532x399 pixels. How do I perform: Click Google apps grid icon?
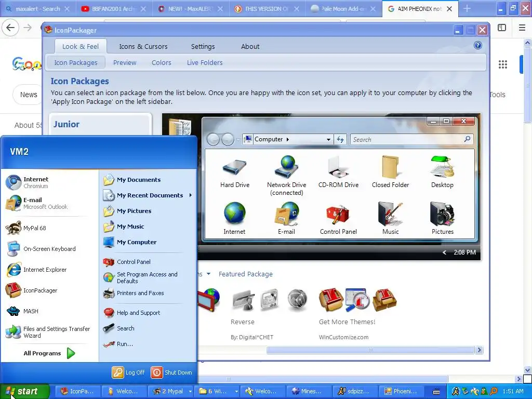click(502, 64)
